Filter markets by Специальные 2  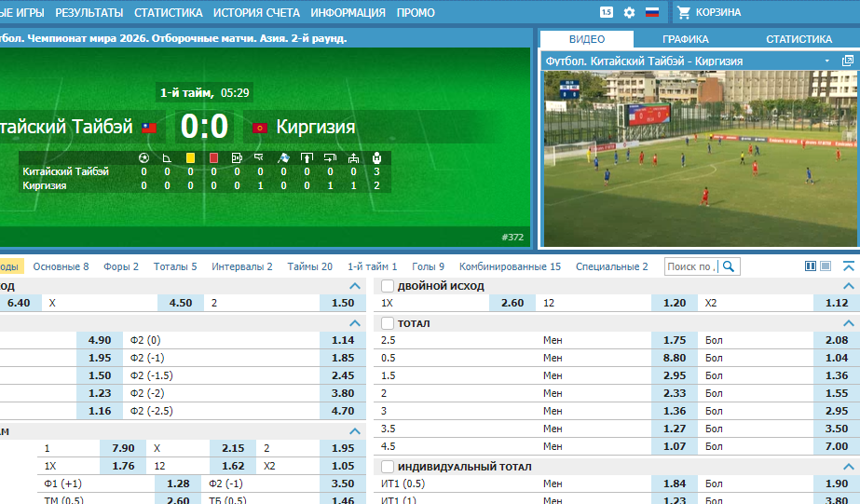point(611,266)
